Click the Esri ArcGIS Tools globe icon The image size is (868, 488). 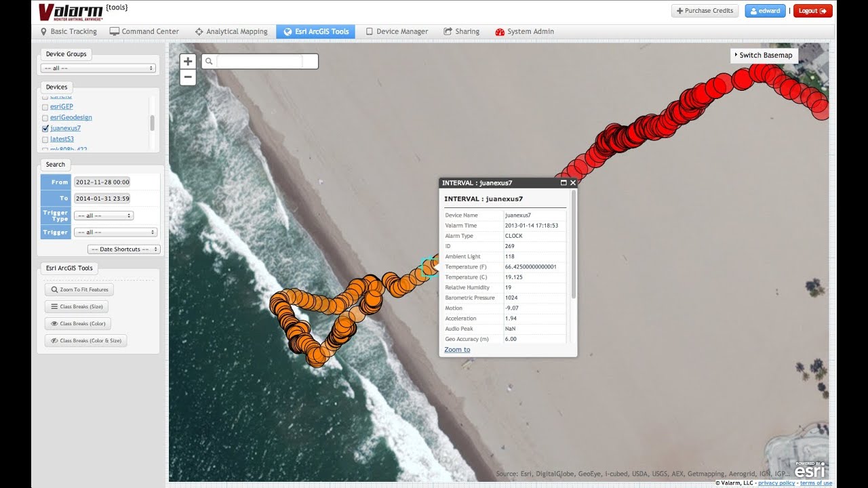(288, 31)
